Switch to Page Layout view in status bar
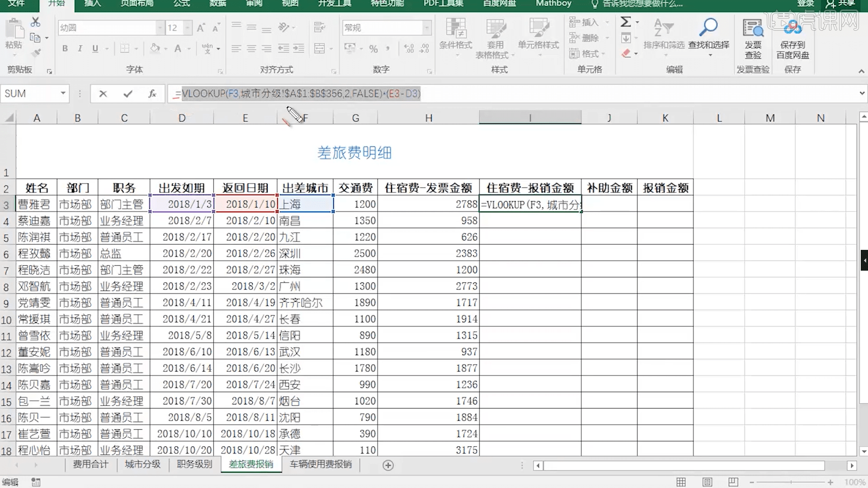 [x=707, y=482]
